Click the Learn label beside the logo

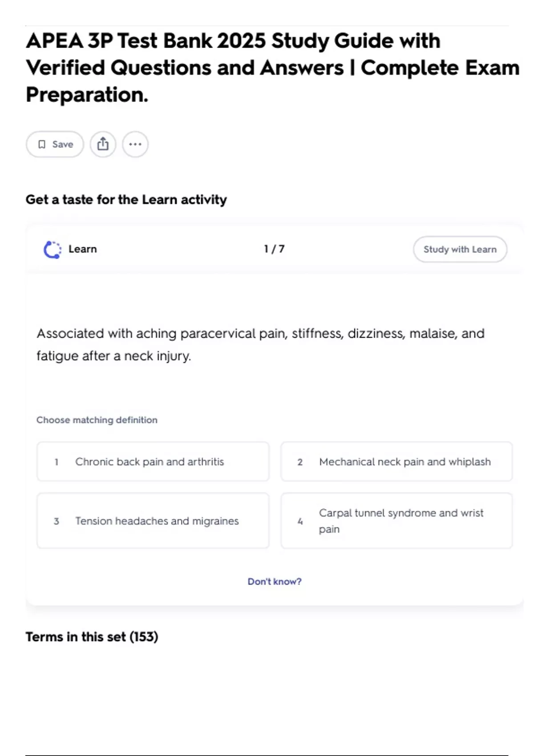(x=83, y=249)
